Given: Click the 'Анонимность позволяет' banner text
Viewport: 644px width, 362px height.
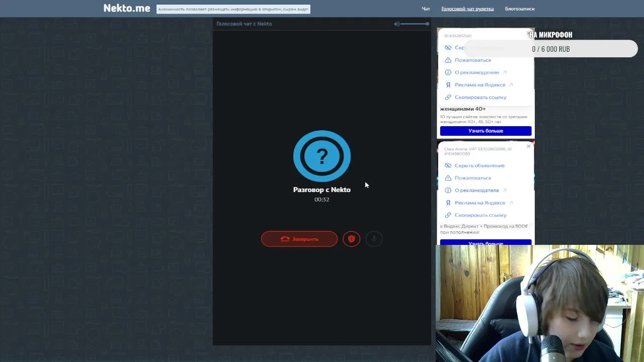Looking at the screenshot, I should click(x=233, y=9).
